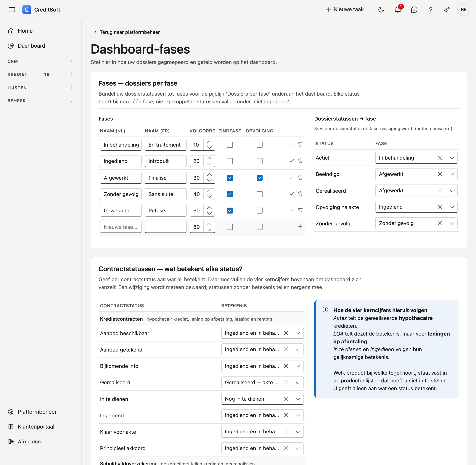Delete the In behandeling phase
This screenshot has width=476, height=465.
tap(300, 144)
